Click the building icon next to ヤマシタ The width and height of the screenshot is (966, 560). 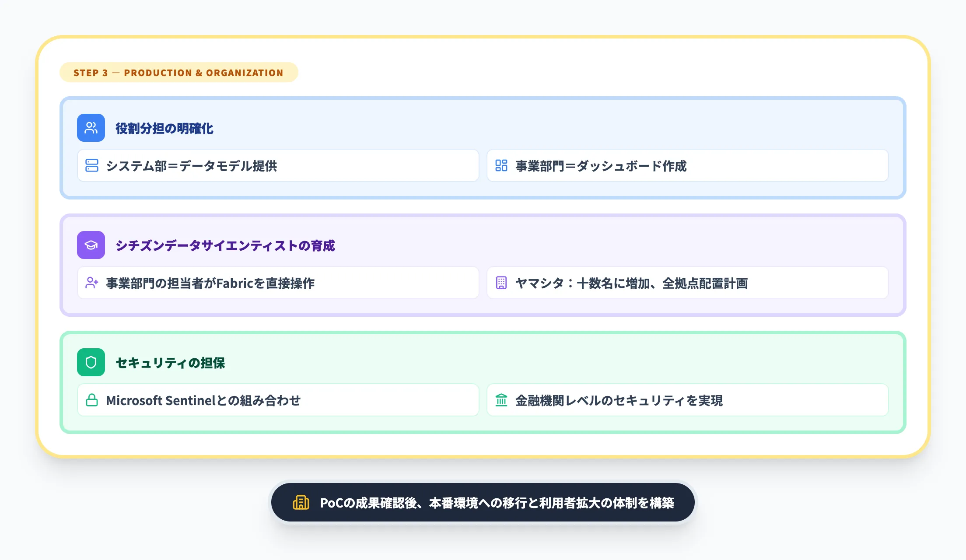501,283
